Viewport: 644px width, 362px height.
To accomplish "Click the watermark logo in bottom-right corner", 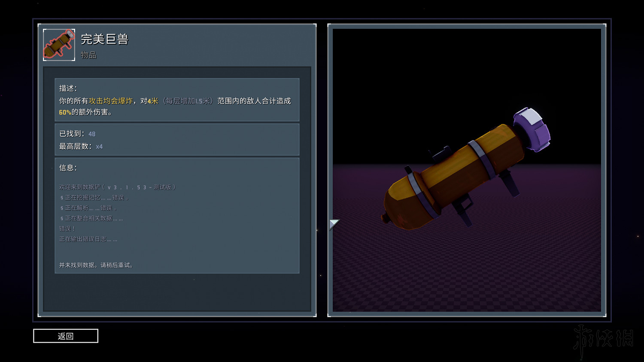I will [603, 340].
